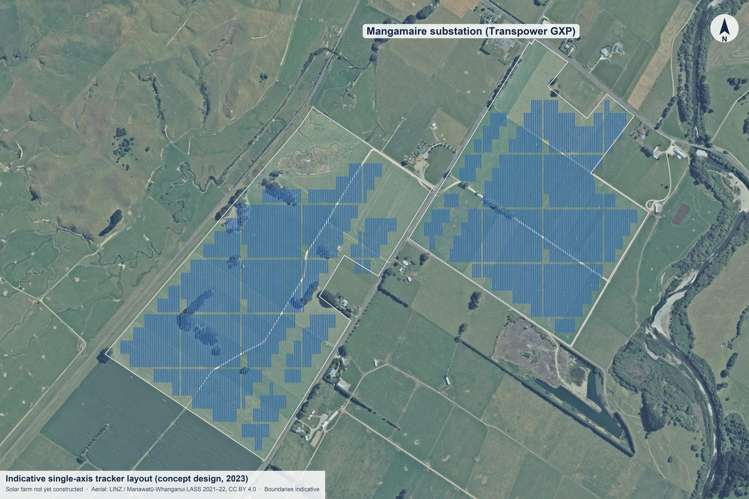
Task: Click the 'Solar farm not yet constructed' note
Action: pyautogui.click(x=44, y=490)
